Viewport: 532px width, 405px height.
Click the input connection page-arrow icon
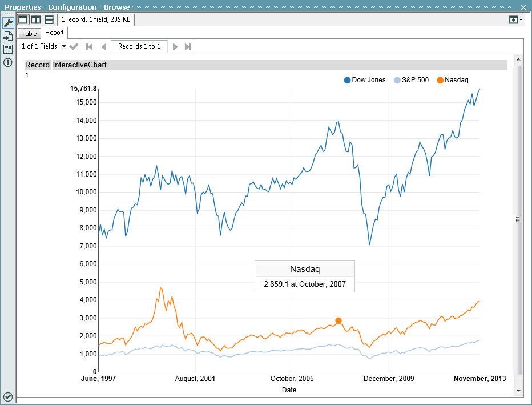(x=8, y=36)
